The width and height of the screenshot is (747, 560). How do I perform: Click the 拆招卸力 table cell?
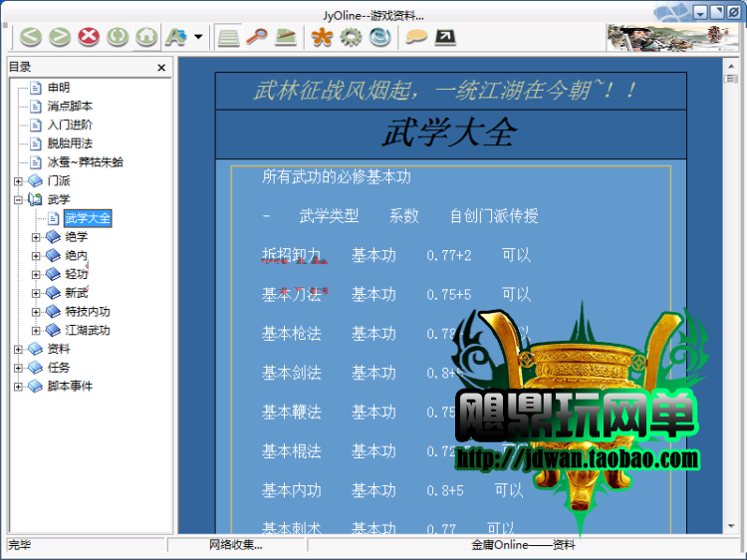tap(291, 255)
